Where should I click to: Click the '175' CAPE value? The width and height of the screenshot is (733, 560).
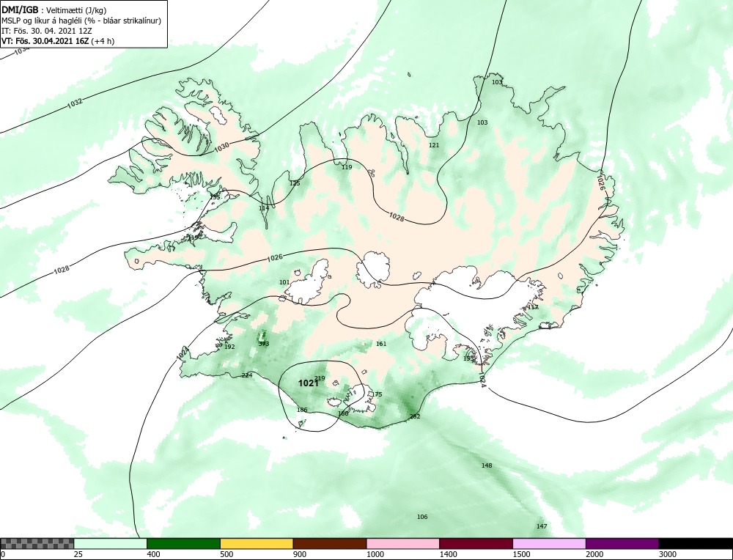(377, 394)
